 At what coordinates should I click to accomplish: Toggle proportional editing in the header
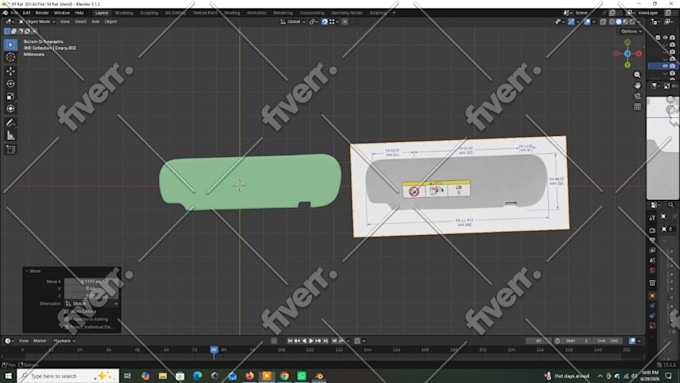click(345, 21)
